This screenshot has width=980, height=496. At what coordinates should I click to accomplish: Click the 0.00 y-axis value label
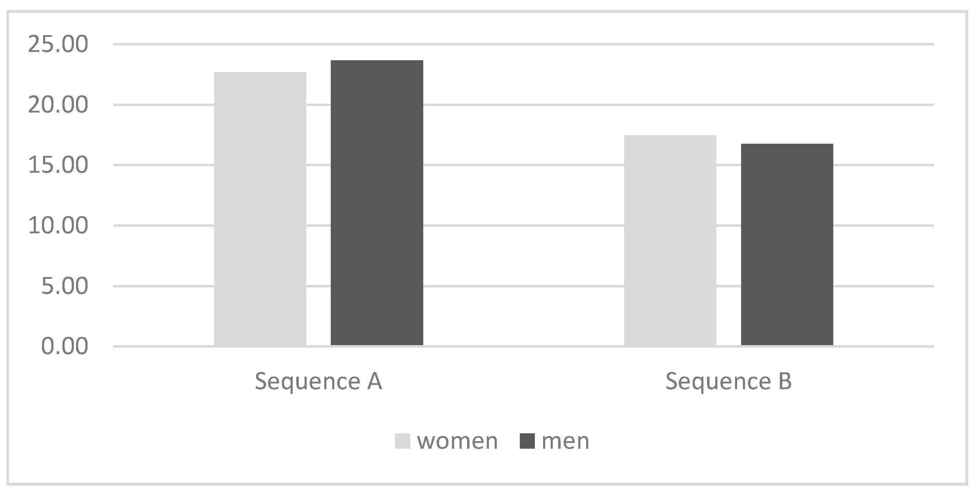point(64,346)
